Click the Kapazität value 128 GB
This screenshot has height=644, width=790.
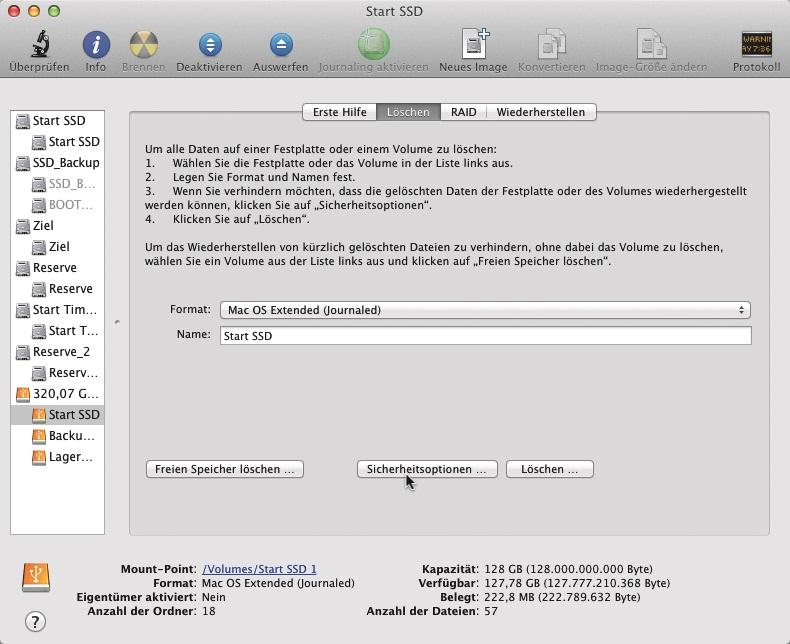[568, 569]
